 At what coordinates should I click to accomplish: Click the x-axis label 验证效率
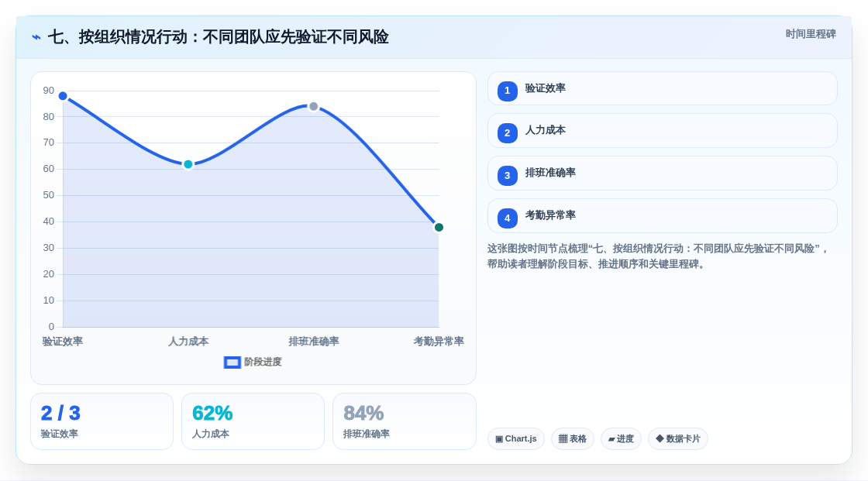[x=63, y=342]
